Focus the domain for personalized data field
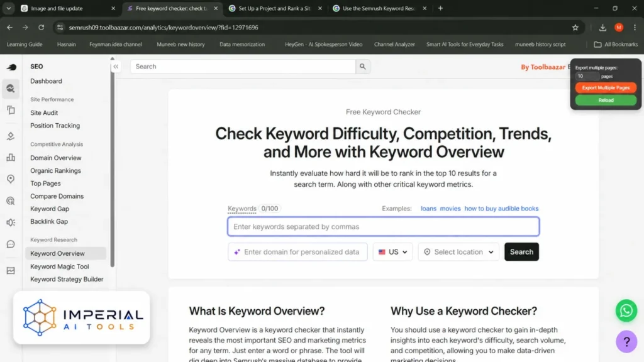 pos(297,252)
